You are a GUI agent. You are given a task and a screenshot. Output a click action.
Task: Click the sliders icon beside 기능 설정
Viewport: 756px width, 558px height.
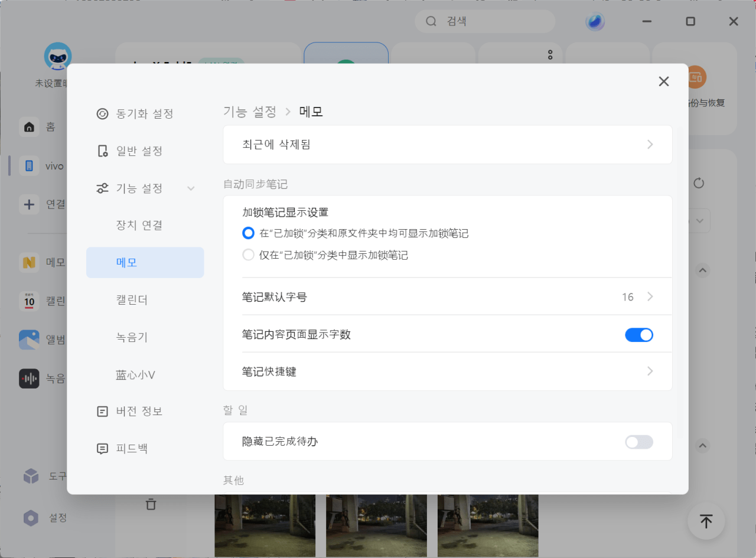tap(102, 188)
